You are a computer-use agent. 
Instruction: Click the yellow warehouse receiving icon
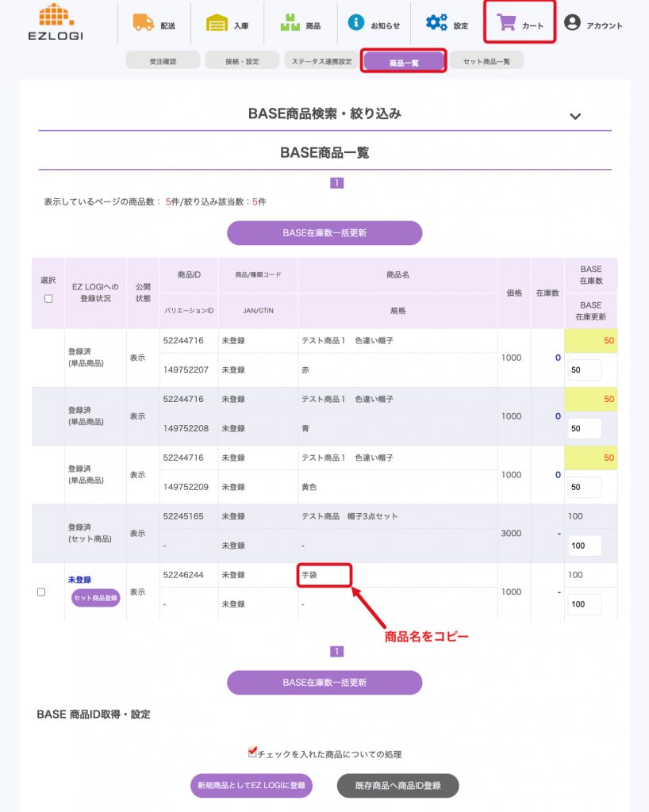click(216, 24)
